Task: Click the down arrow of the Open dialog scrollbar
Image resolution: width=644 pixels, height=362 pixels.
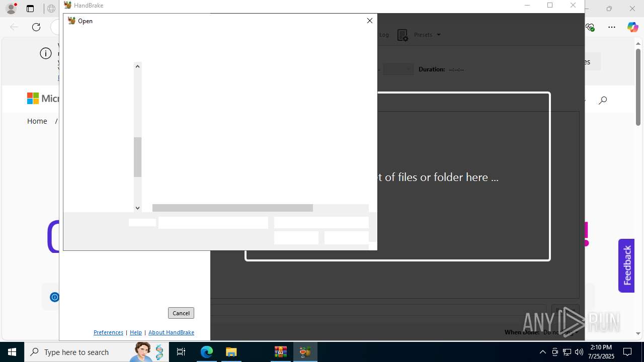Action: pyautogui.click(x=137, y=208)
